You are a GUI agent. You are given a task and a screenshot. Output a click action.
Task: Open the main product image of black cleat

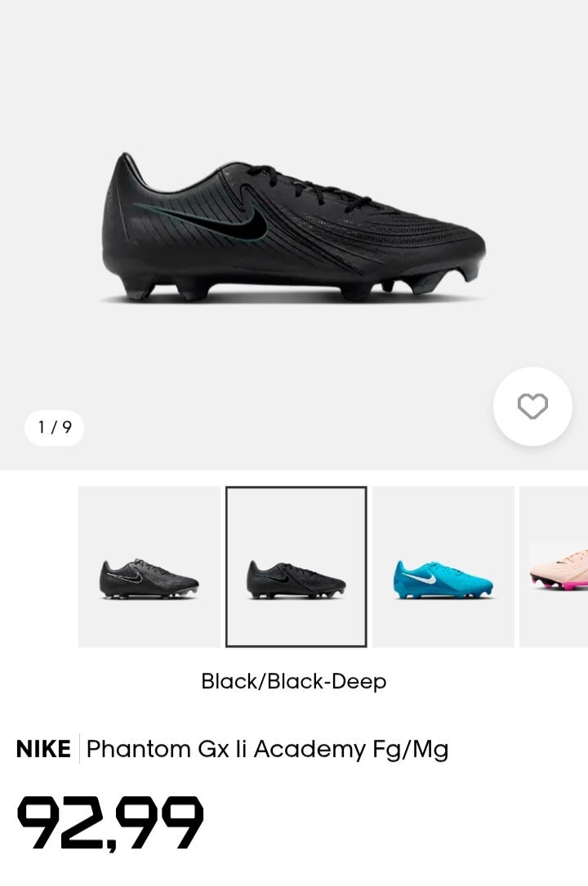[x=294, y=229]
